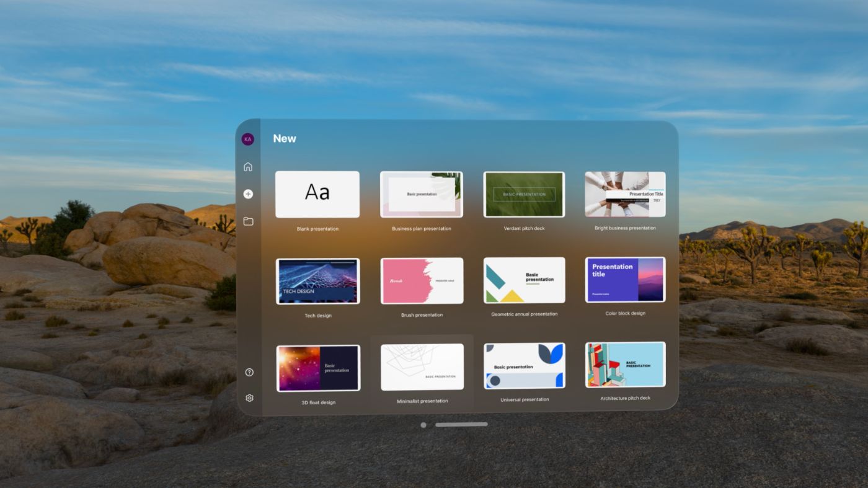Viewport: 868px width, 488px height.
Task: Select the Blank presentation template
Action: point(317,194)
